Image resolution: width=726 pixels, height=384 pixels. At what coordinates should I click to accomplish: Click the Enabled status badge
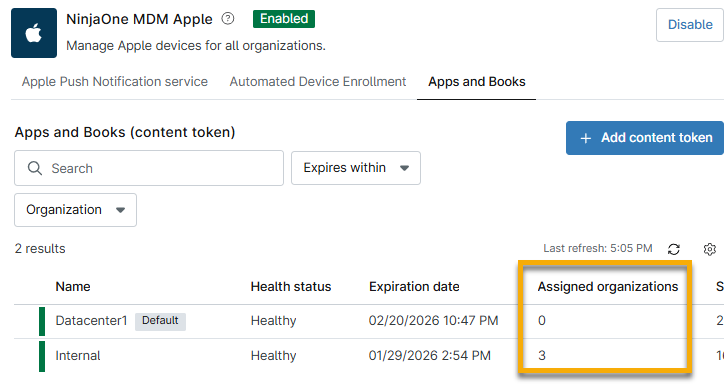pyautogui.click(x=284, y=19)
